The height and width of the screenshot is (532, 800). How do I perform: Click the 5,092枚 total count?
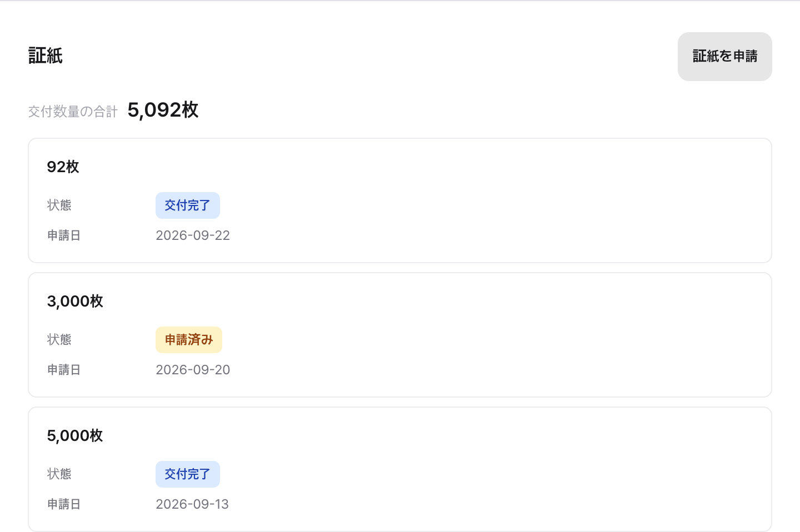point(163,110)
